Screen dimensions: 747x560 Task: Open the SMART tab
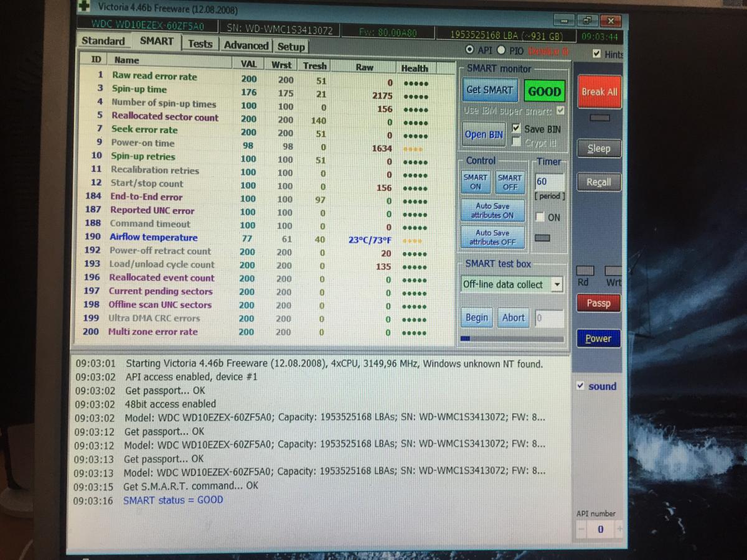(x=156, y=41)
